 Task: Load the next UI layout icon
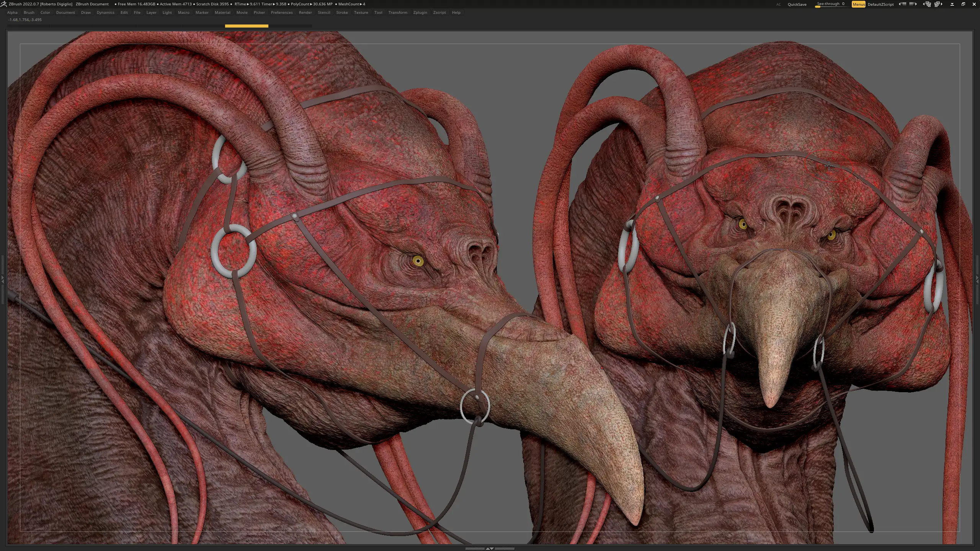pos(938,4)
